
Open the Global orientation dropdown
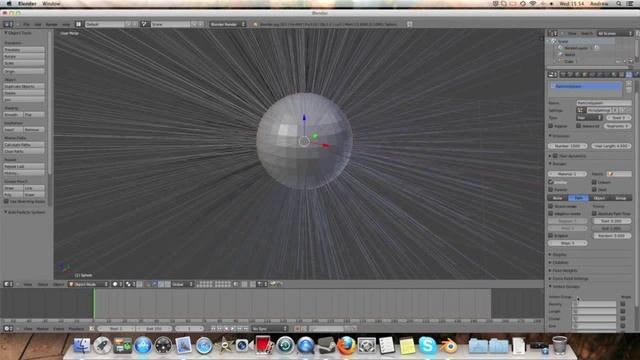point(182,284)
